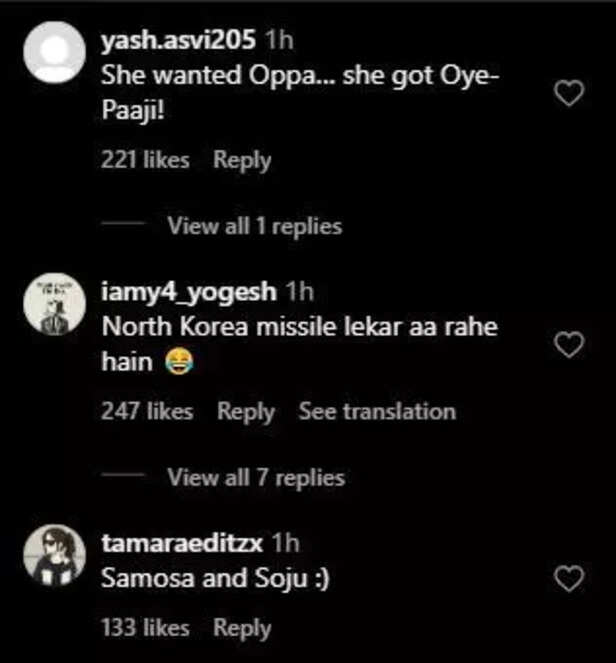
Task: View the 221 likes list
Action: click(145, 160)
